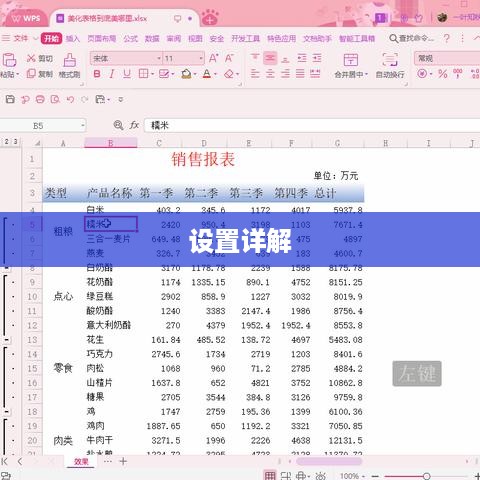This screenshot has height=480, width=480.
Task: Toggle Bold formatting
Action: point(97,74)
